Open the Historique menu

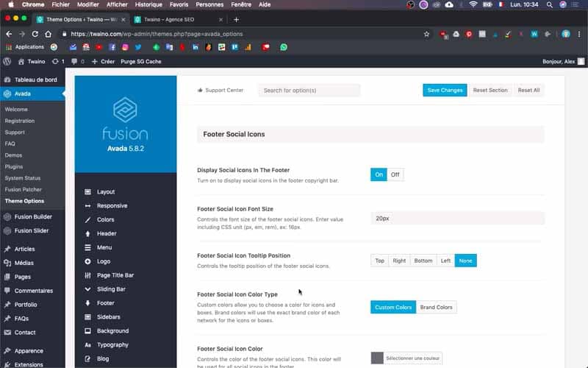click(148, 4)
